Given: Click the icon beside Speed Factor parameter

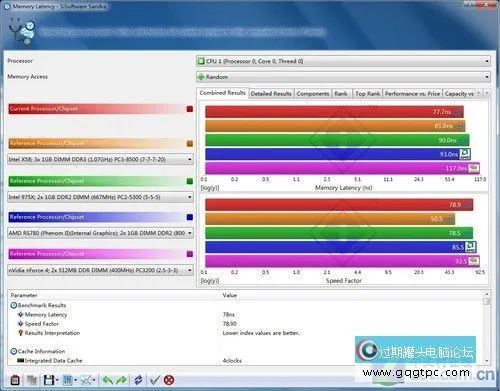Looking at the screenshot, I should pyautogui.click(x=20, y=324).
